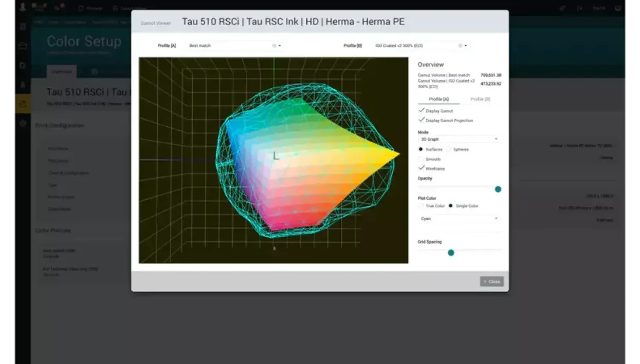
Task: Open the folder icon in left sidebar
Action: pyautogui.click(x=23, y=46)
